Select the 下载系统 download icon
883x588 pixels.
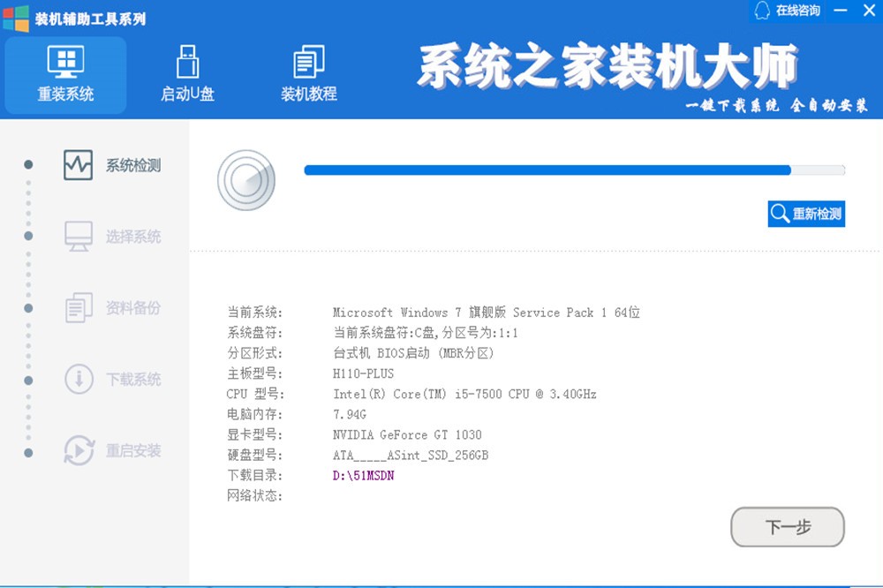[x=79, y=379]
